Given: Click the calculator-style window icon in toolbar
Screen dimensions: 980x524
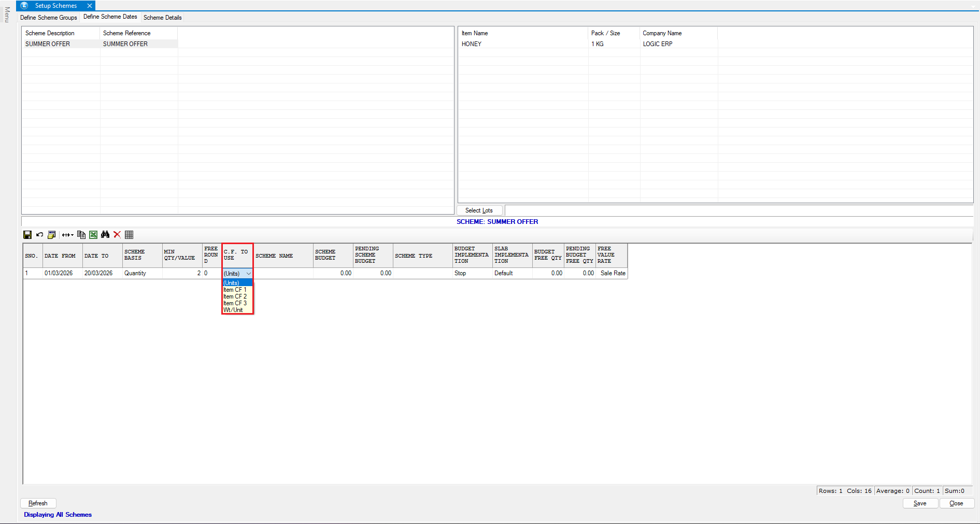Looking at the screenshot, I should pyautogui.click(x=52, y=235).
